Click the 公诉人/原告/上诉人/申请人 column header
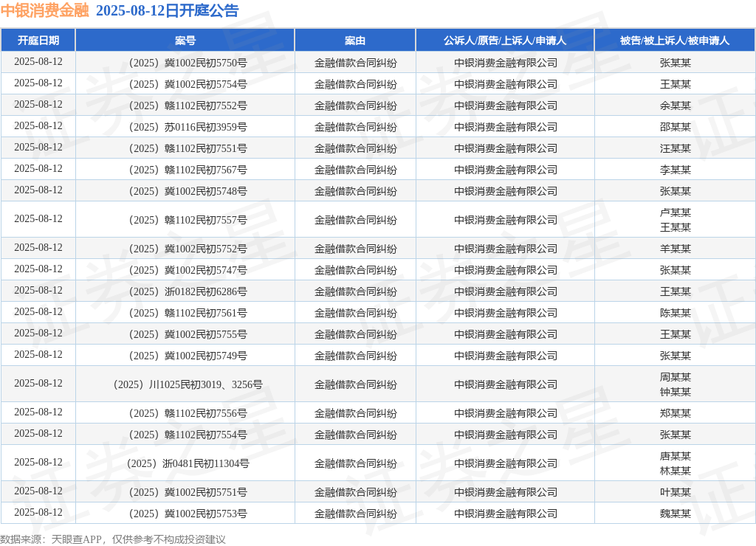The height and width of the screenshot is (546, 756). tap(505, 41)
